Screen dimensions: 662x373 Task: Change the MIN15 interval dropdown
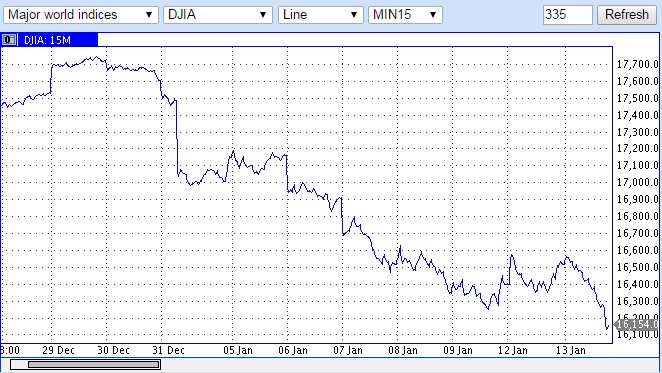coord(405,15)
